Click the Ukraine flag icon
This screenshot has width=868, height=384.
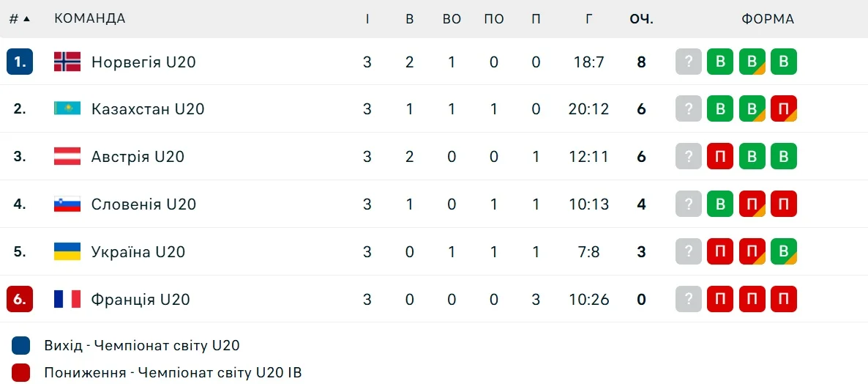(67, 251)
